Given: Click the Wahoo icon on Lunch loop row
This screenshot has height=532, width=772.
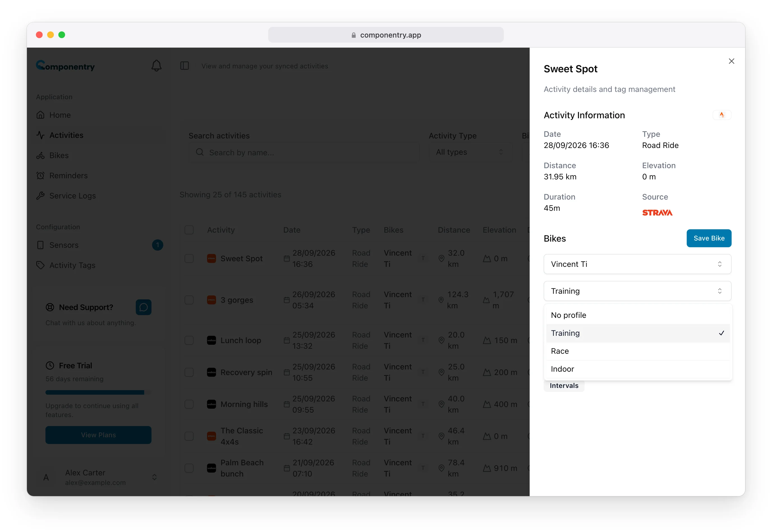Looking at the screenshot, I should [x=211, y=340].
